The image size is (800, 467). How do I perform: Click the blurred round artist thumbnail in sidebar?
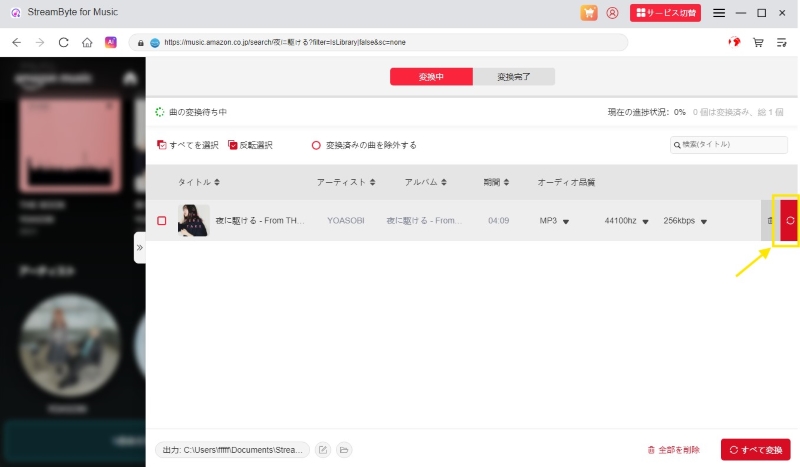click(70, 345)
